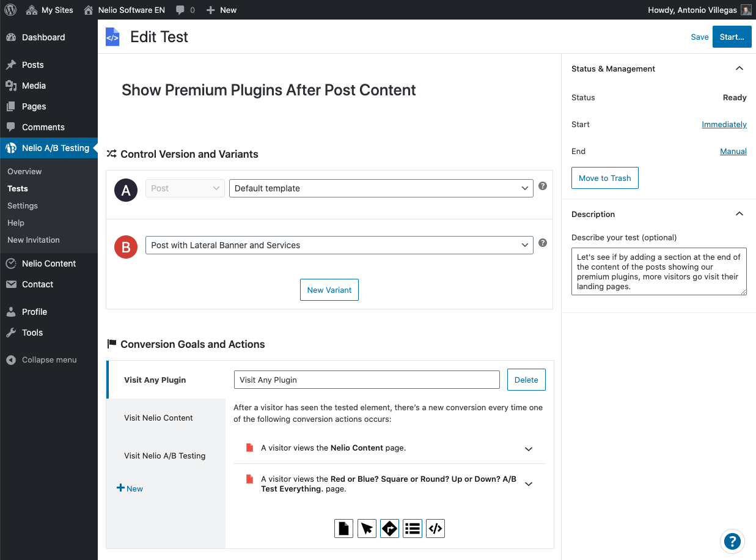The image size is (756, 560).
Task: Open the WordPress logo menu
Action: [10, 10]
